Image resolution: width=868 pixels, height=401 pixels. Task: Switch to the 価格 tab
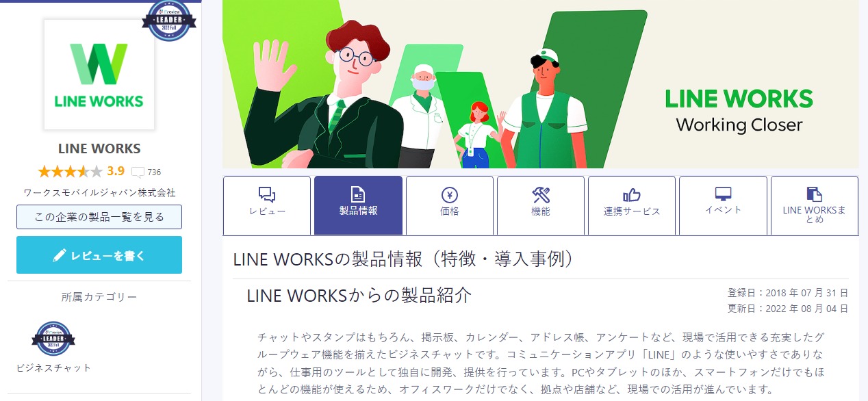tap(450, 205)
